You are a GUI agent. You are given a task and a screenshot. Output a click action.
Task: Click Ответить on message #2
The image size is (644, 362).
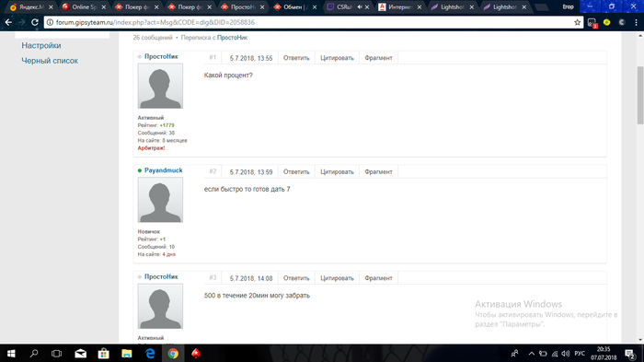point(296,172)
